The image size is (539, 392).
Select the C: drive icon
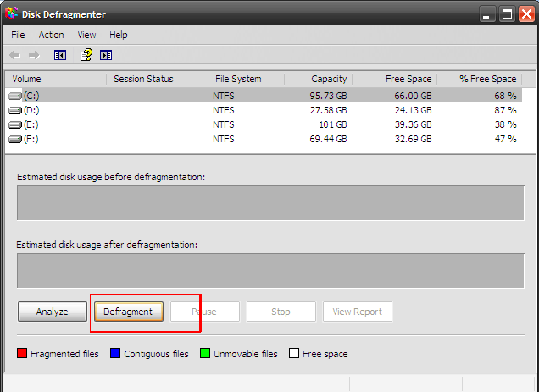[x=15, y=96]
